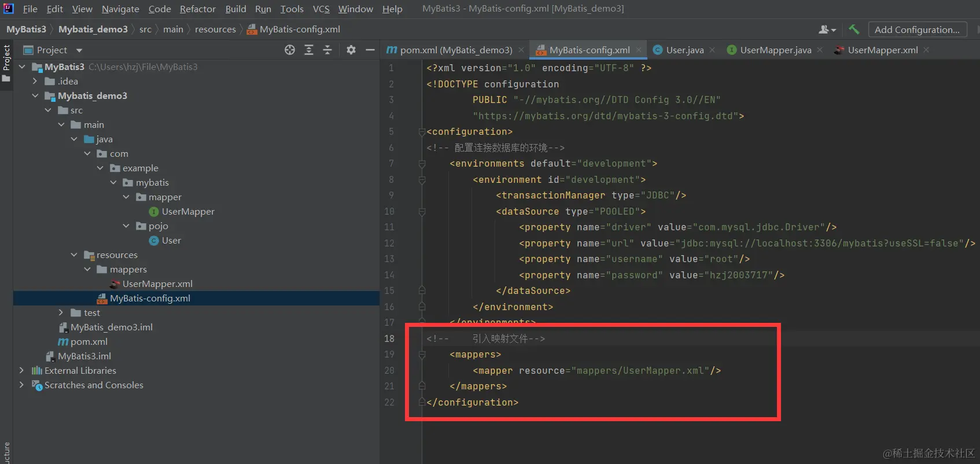Click the mapper resource line in editor
980x464 pixels.
(596, 370)
